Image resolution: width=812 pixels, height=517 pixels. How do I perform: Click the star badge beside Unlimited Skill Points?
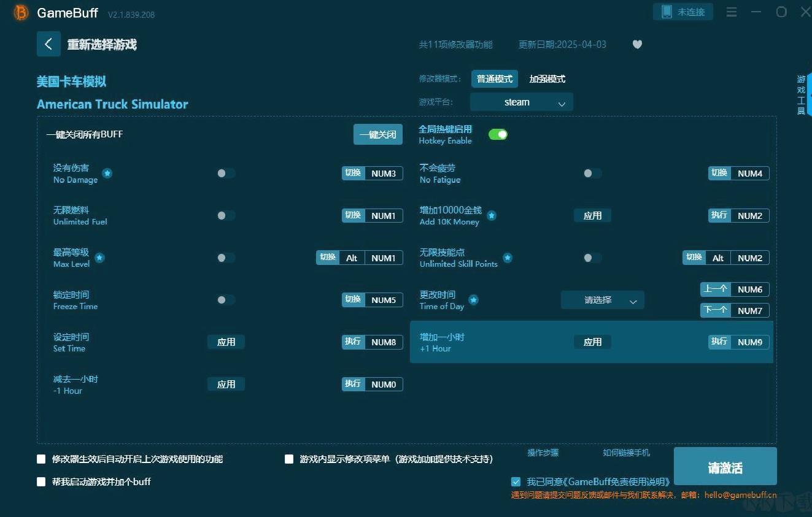(x=508, y=258)
